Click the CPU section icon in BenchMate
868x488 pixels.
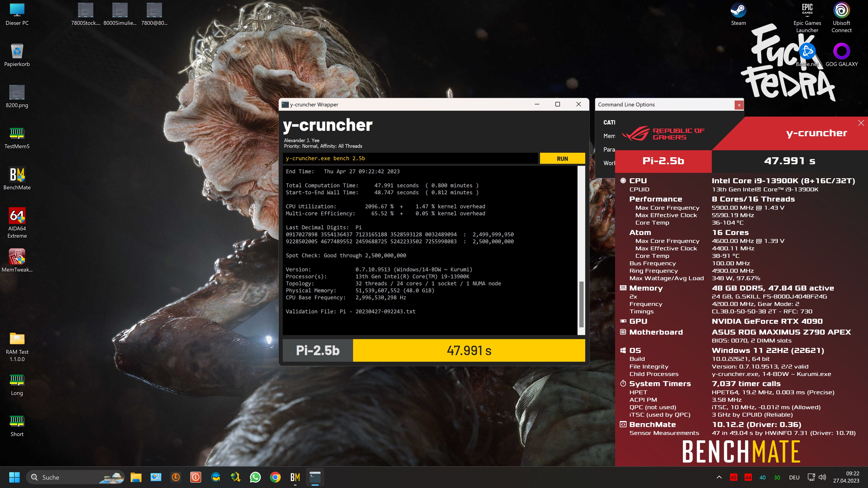point(623,181)
